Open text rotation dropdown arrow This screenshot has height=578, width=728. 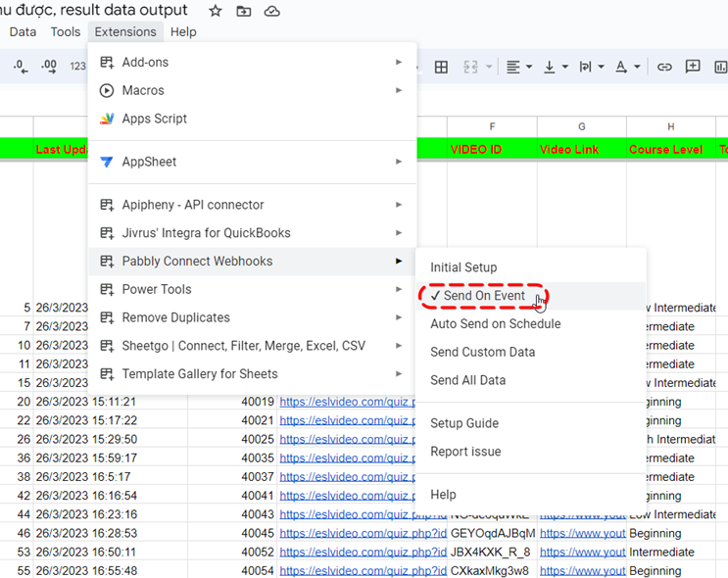637,68
